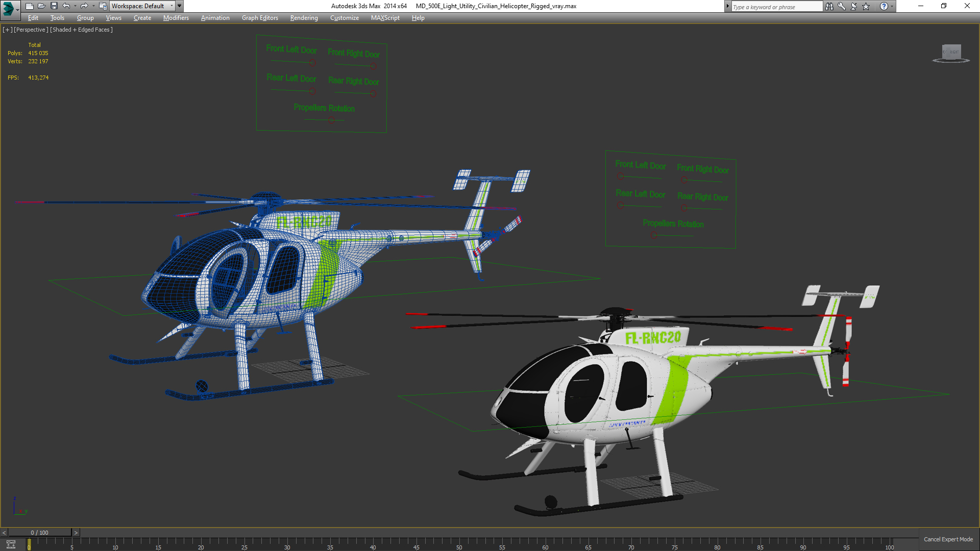
Task: Redo the action via forward arrow icon
Action: (x=84, y=6)
